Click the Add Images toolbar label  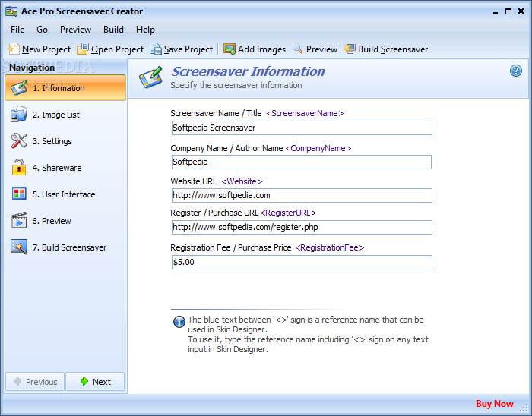point(261,49)
